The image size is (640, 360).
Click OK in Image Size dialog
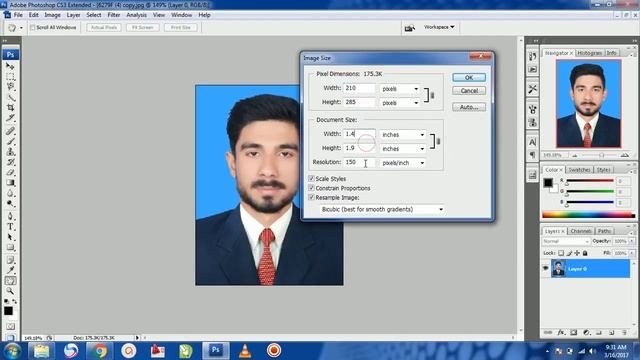click(469, 78)
